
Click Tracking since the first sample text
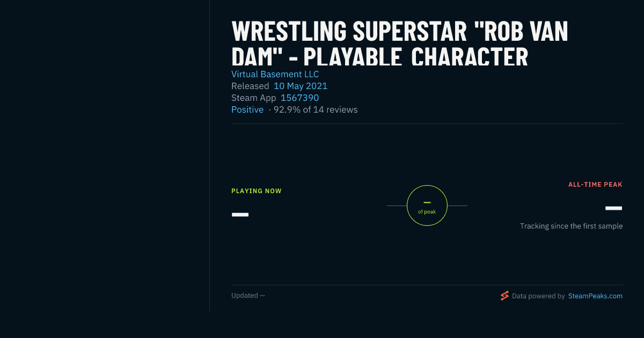pyautogui.click(x=571, y=226)
